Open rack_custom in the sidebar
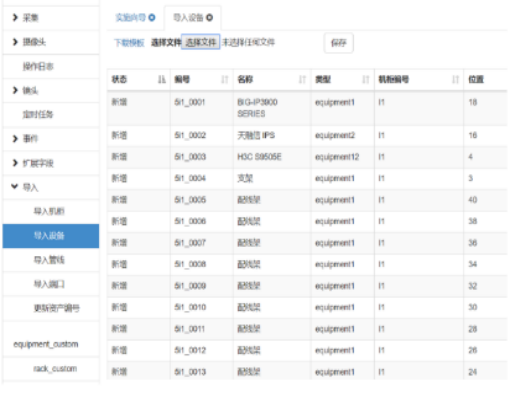The image size is (511, 397). coord(55,368)
